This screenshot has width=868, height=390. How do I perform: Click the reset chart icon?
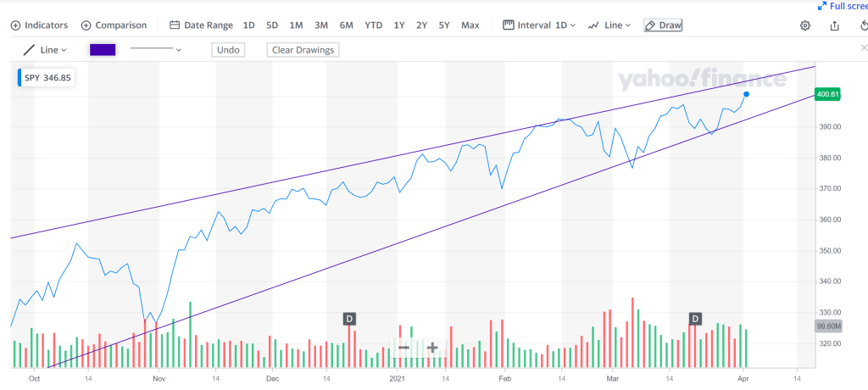(x=863, y=25)
